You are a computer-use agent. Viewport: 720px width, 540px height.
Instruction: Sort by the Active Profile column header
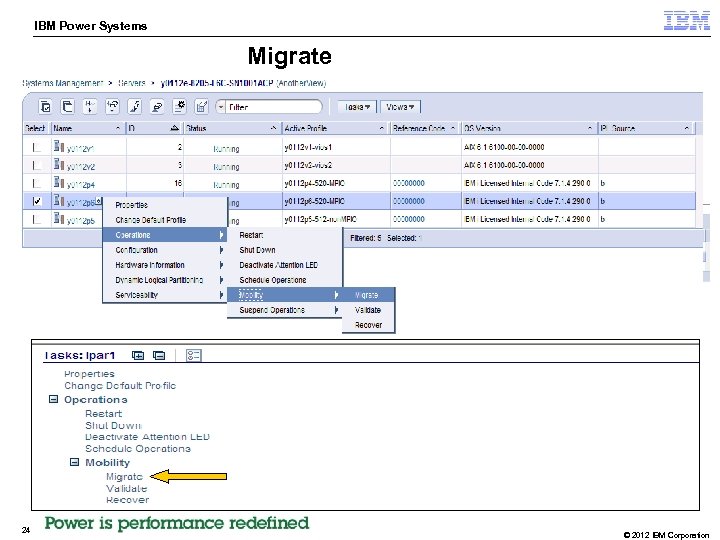tap(334, 128)
